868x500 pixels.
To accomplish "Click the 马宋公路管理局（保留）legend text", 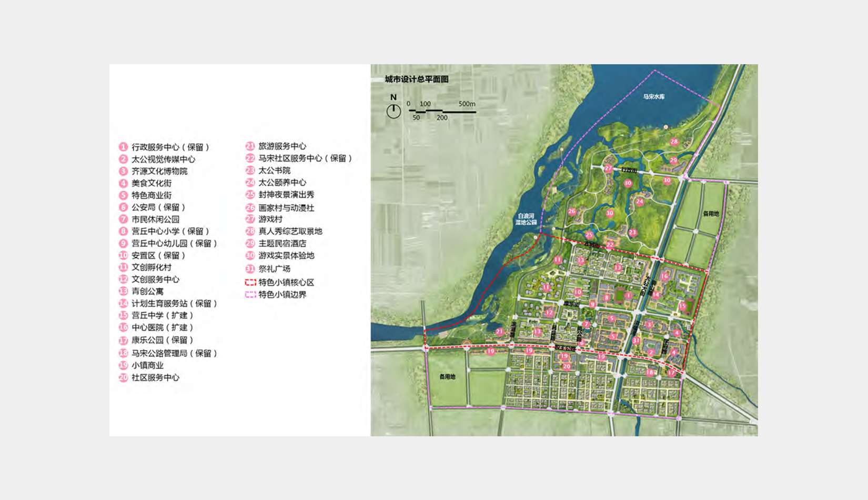I will pos(174,353).
